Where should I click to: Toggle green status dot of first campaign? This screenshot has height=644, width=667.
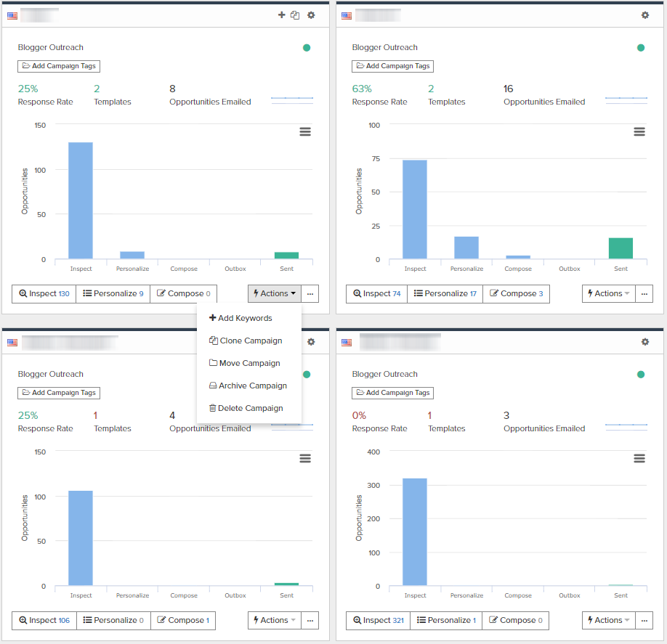tap(307, 48)
